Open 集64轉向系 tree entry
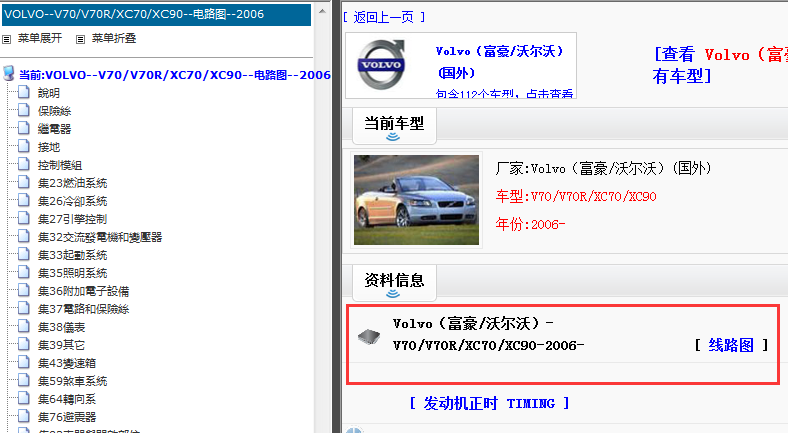The width and height of the screenshot is (788, 433). pyautogui.click(x=67, y=399)
